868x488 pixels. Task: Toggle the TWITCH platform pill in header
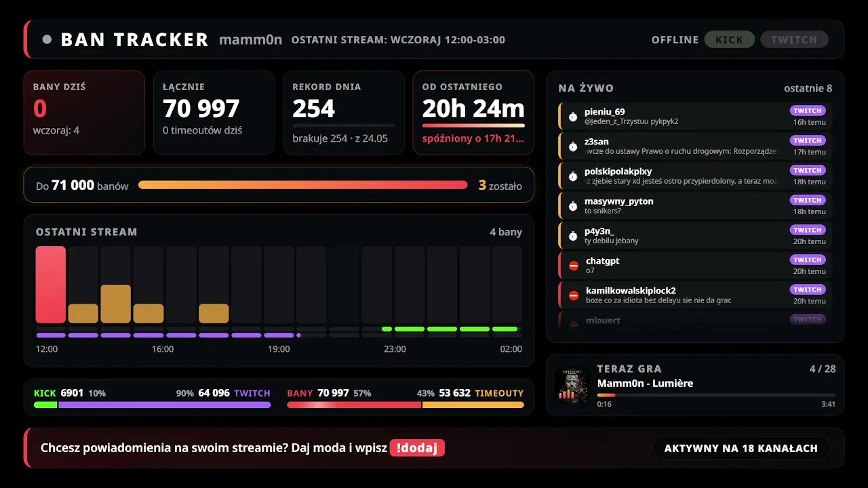[x=794, y=39]
